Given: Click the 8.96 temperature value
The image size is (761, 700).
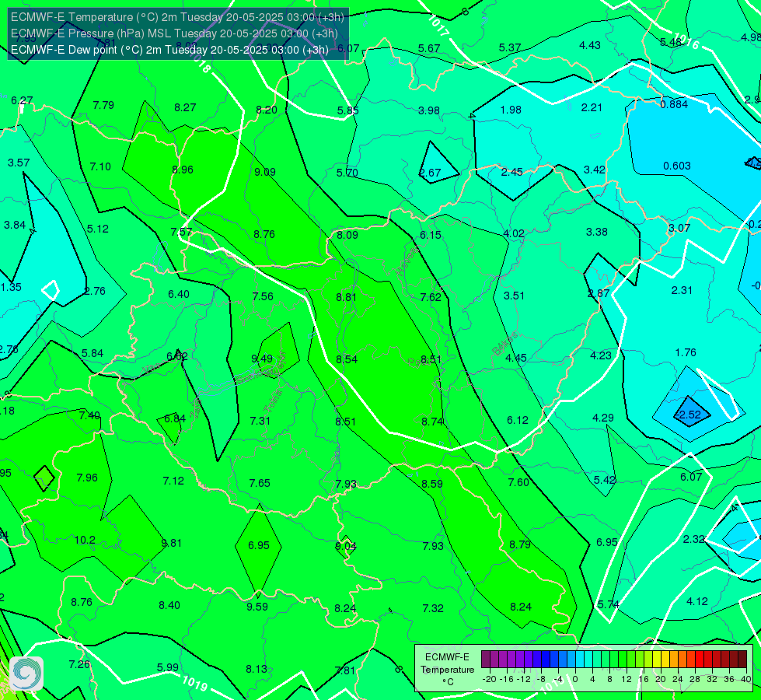Looking at the screenshot, I should click(183, 170).
